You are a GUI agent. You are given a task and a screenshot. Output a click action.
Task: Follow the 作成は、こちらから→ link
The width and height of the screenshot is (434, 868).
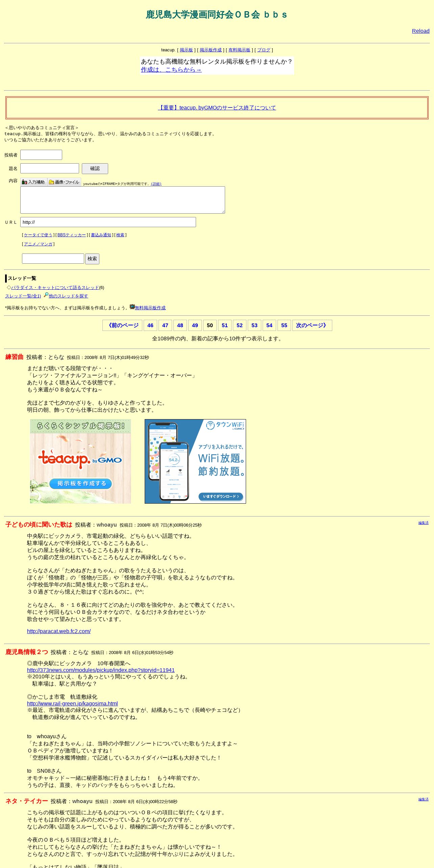(171, 70)
